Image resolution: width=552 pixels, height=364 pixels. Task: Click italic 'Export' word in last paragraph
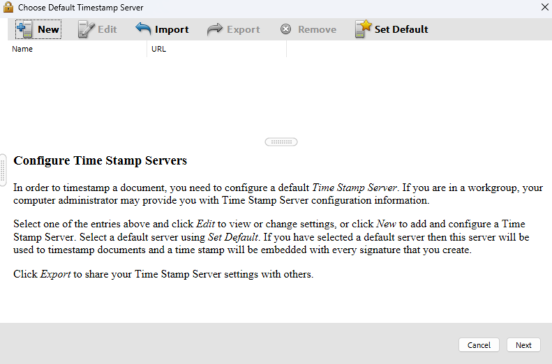(55, 274)
